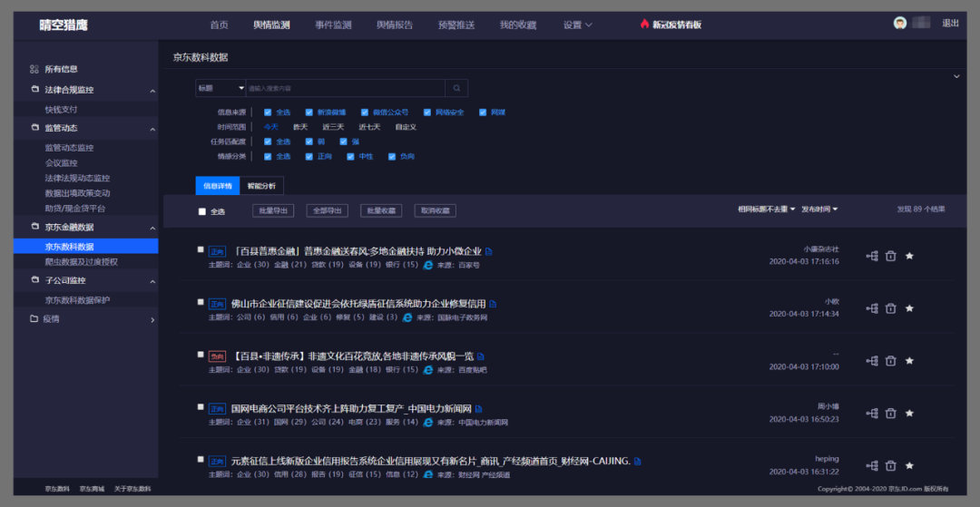The height and width of the screenshot is (507, 980).
Task: Open share-tree icon for 佛山市企业征信 article
Action: pos(872,308)
